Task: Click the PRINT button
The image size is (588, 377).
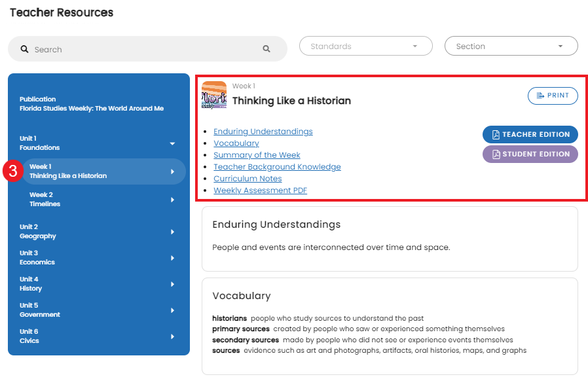Action: pos(553,96)
